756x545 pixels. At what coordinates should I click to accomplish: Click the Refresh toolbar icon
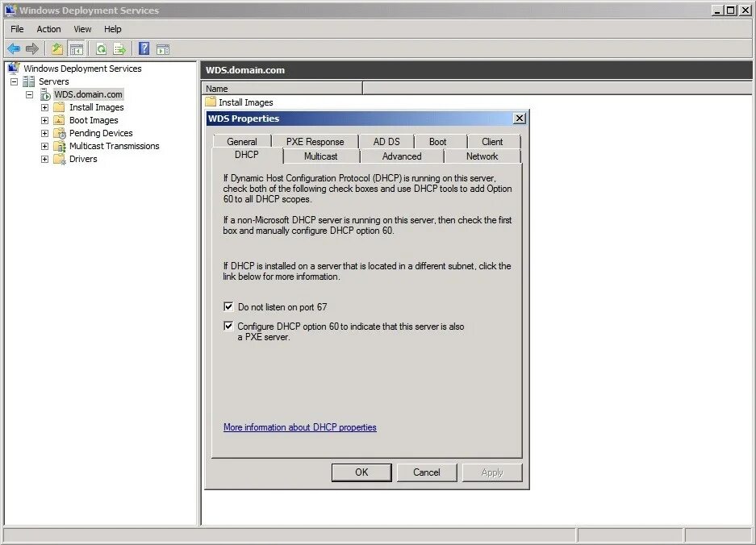(x=101, y=48)
